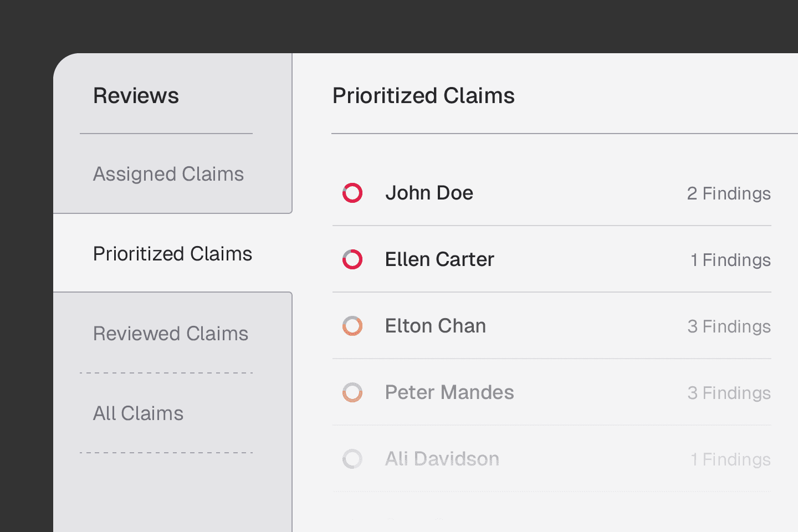Click Peter Mandes' orange progress ring icon

352,392
